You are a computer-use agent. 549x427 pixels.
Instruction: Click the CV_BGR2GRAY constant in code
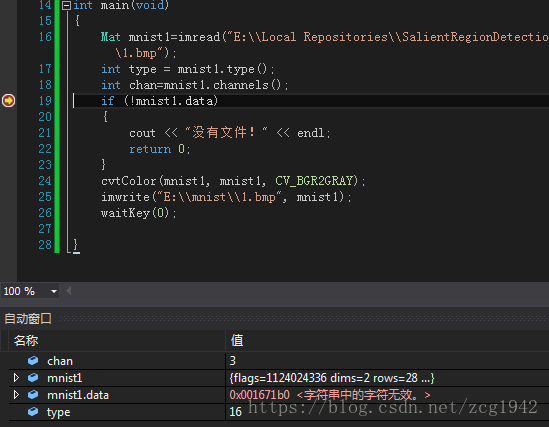coord(314,181)
